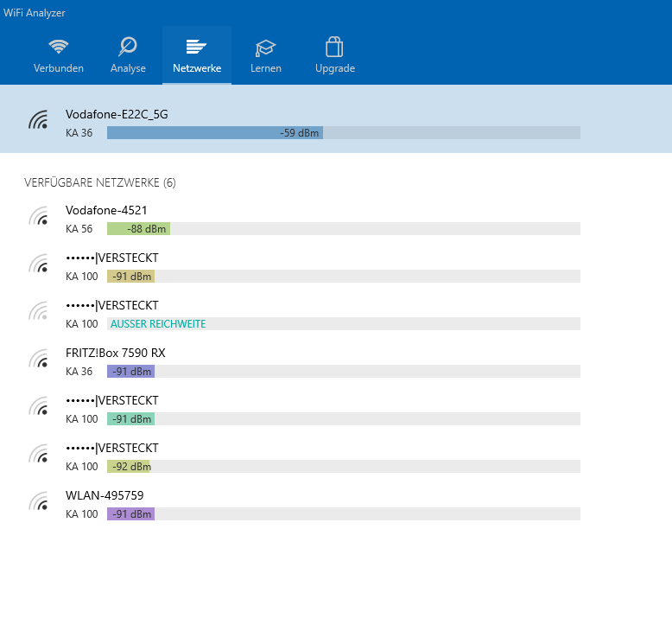Click signal icon of Vodafone-4521
The width and height of the screenshot is (672, 631).
point(39,216)
